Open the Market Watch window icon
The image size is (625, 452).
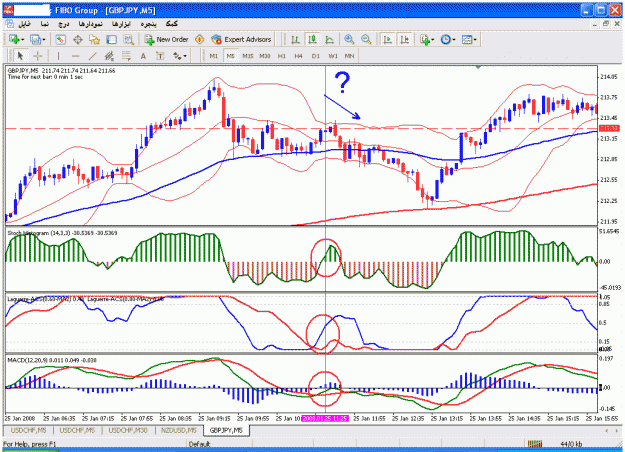pyautogui.click(x=60, y=39)
